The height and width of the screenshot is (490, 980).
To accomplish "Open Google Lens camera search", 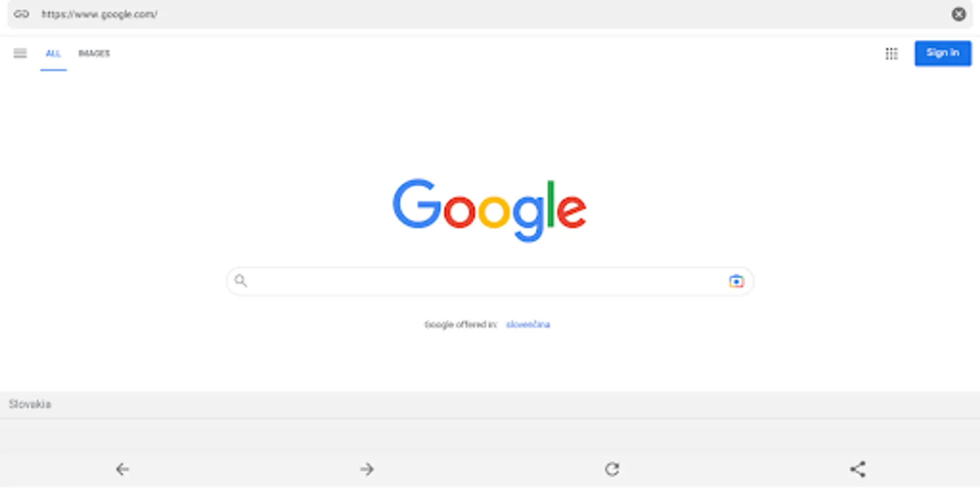I will (736, 281).
